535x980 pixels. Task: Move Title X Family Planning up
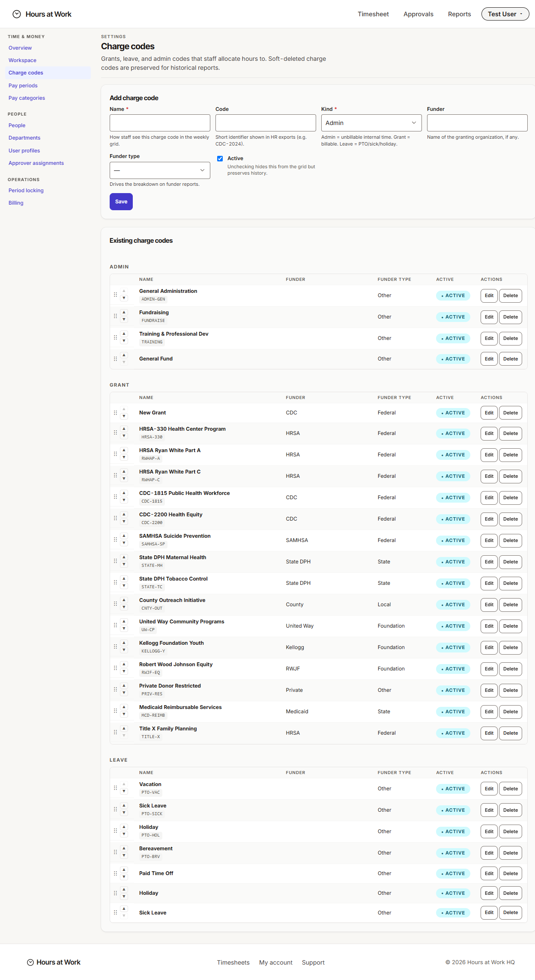pos(124,729)
